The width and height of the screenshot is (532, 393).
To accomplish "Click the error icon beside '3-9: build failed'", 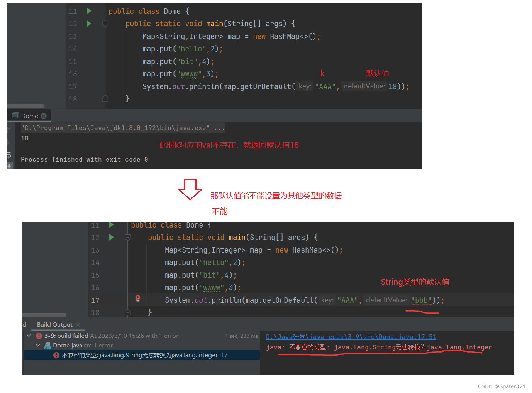I will (x=39, y=336).
